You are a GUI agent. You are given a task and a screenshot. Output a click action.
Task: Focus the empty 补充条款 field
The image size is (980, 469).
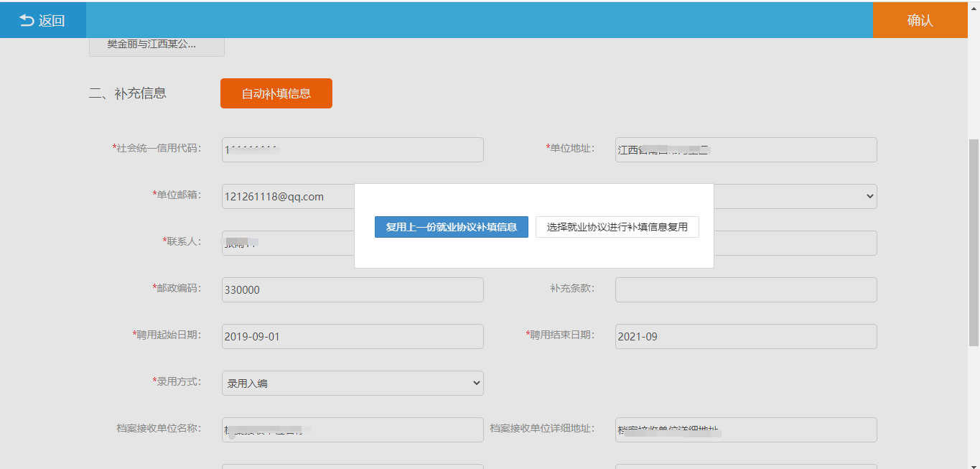[x=746, y=289]
